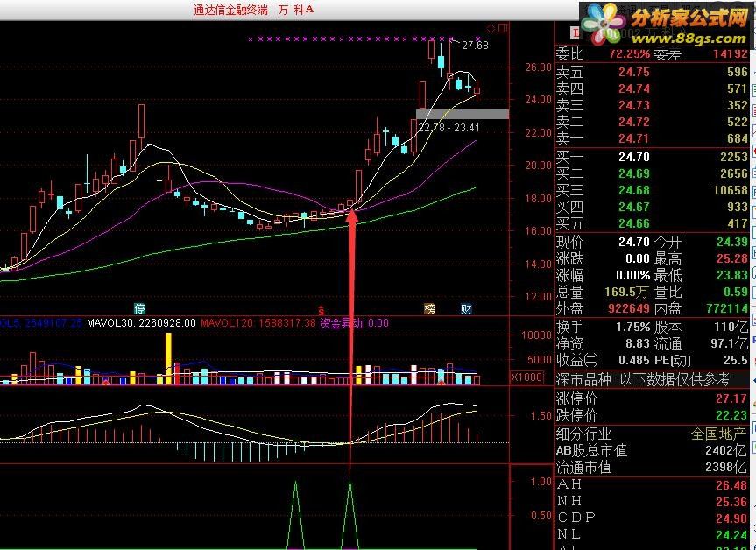The height and width of the screenshot is (550, 756).
Task: Select the 跌停价 22.23 value
Action: (x=731, y=415)
